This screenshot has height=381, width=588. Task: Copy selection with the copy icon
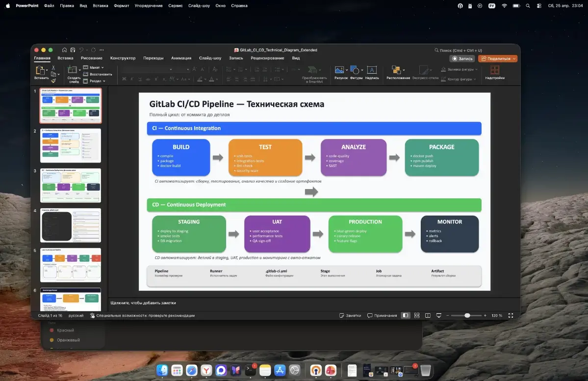pos(53,74)
